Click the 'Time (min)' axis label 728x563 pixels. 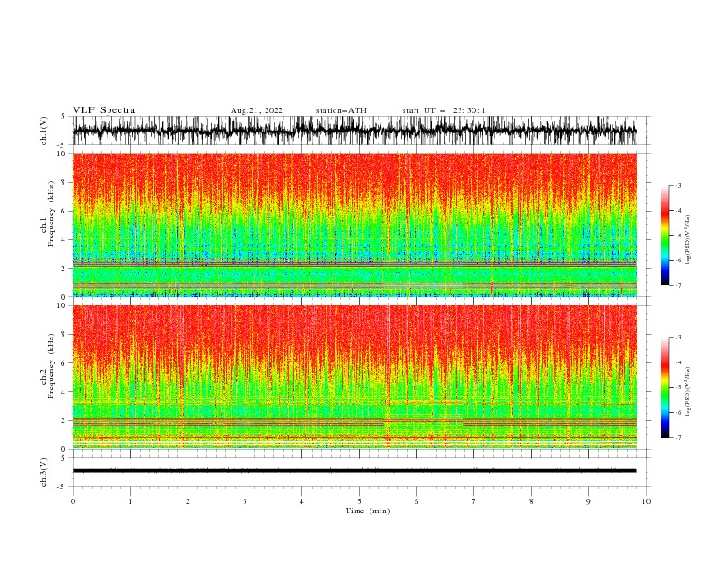[368, 511]
